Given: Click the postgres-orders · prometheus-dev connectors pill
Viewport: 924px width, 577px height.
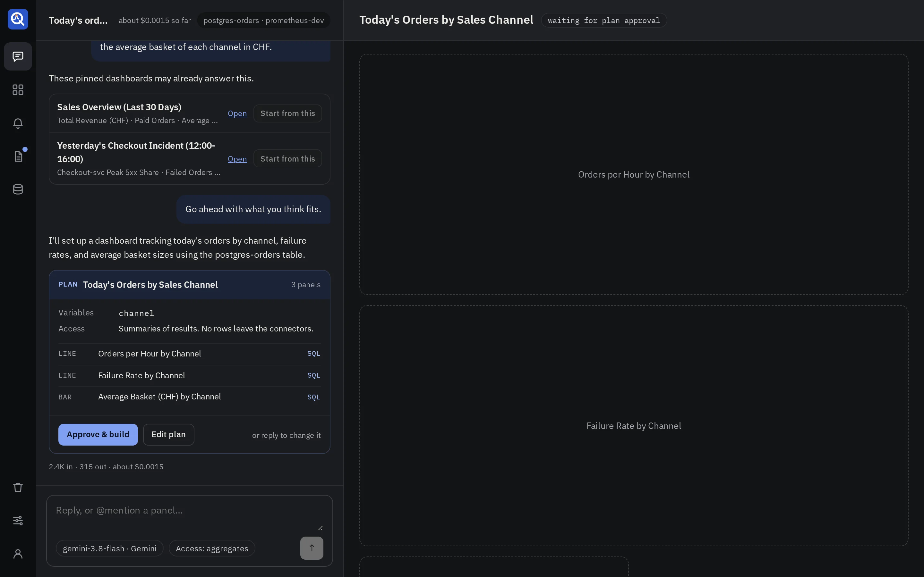Looking at the screenshot, I should [263, 20].
